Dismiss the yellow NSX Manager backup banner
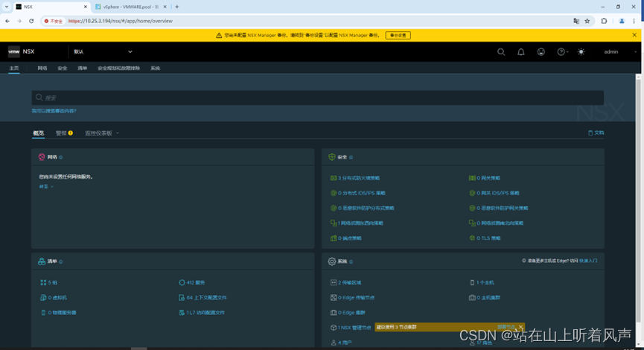This screenshot has height=350, width=644. pos(634,35)
